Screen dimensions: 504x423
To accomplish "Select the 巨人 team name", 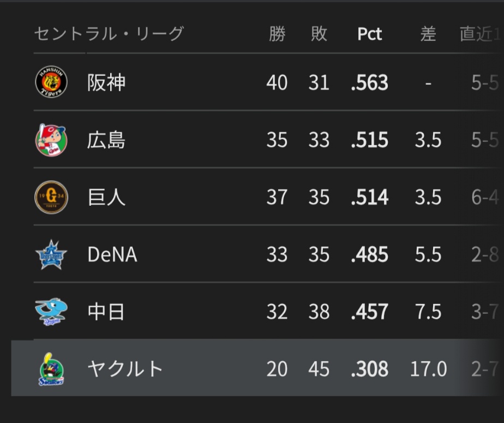I will pos(106,197).
